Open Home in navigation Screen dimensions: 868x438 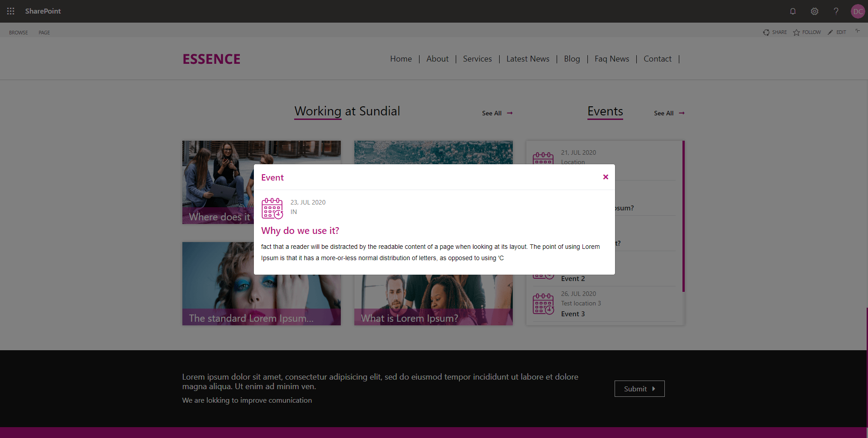point(401,59)
